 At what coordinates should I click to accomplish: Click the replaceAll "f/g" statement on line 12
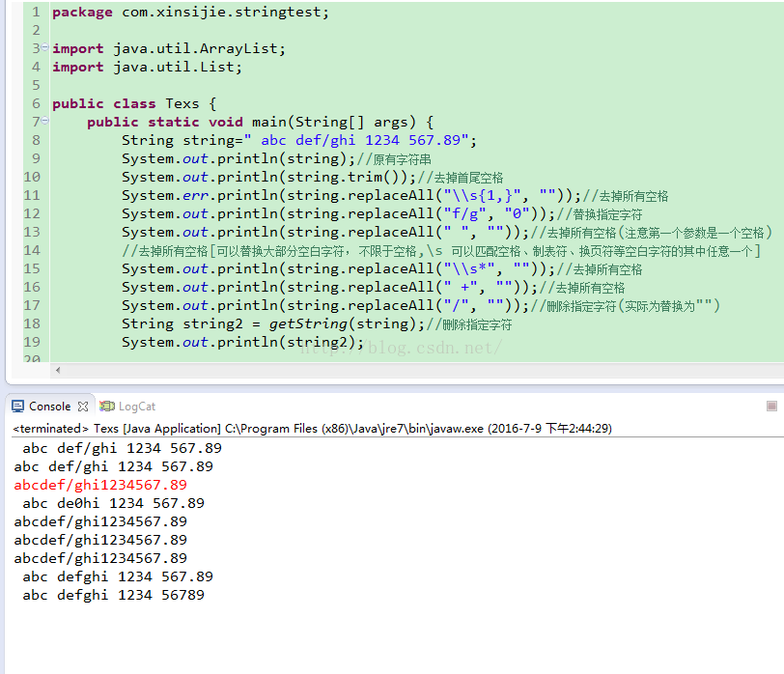pyautogui.click(x=339, y=214)
